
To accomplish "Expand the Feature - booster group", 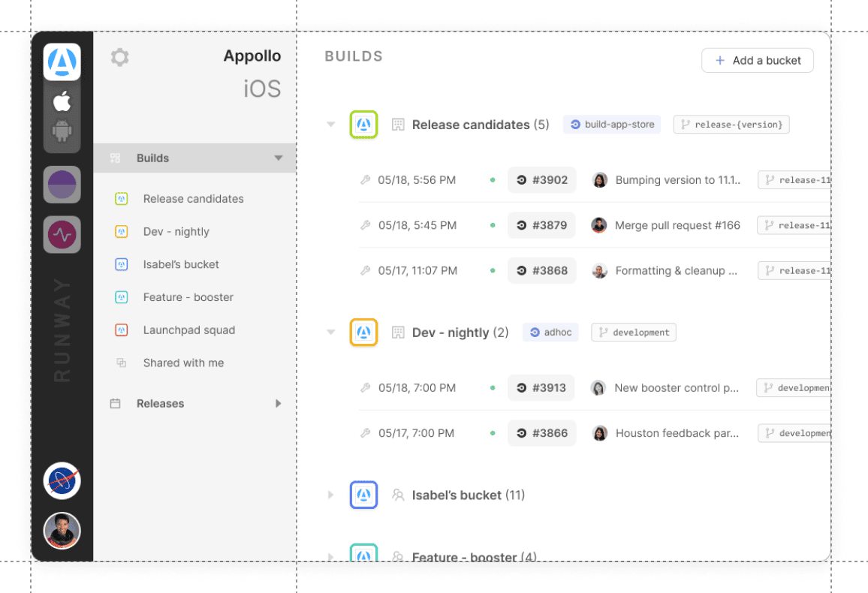I will (330, 556).
